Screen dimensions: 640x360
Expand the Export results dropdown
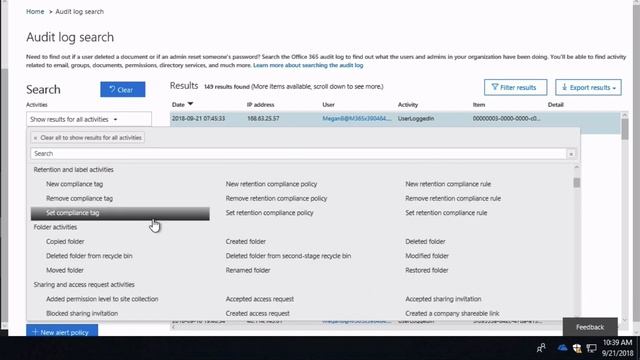[x=588, y=87]
